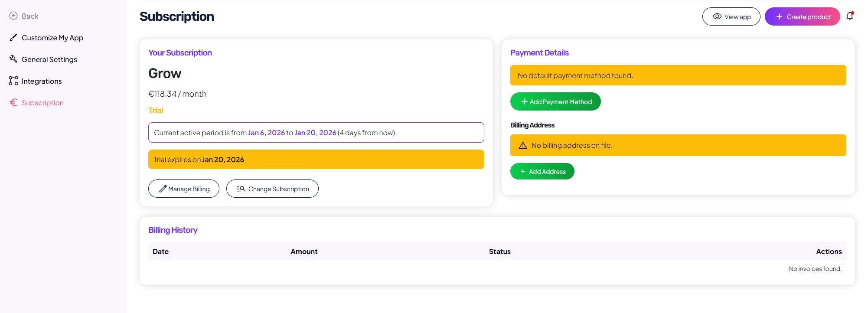The width and height of the screenshot is (868, 313).
Task: Click the Integrations nodes icon
Action: click(13, 81)
